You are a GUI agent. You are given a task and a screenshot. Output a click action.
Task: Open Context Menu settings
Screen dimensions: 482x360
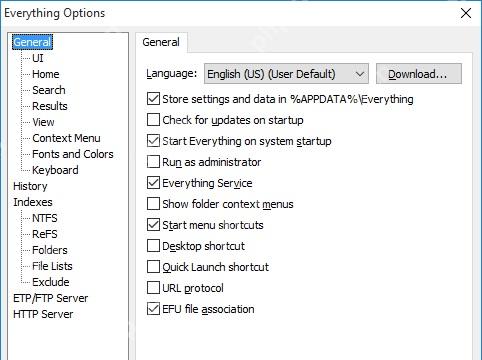tap(66, 138)
